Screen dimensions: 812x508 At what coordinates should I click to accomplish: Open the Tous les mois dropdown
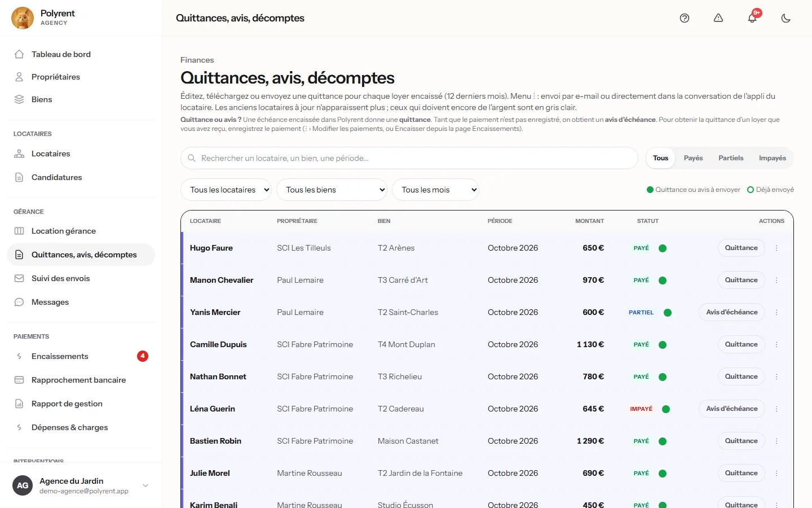pyautogui.click(x=436, y=190)
